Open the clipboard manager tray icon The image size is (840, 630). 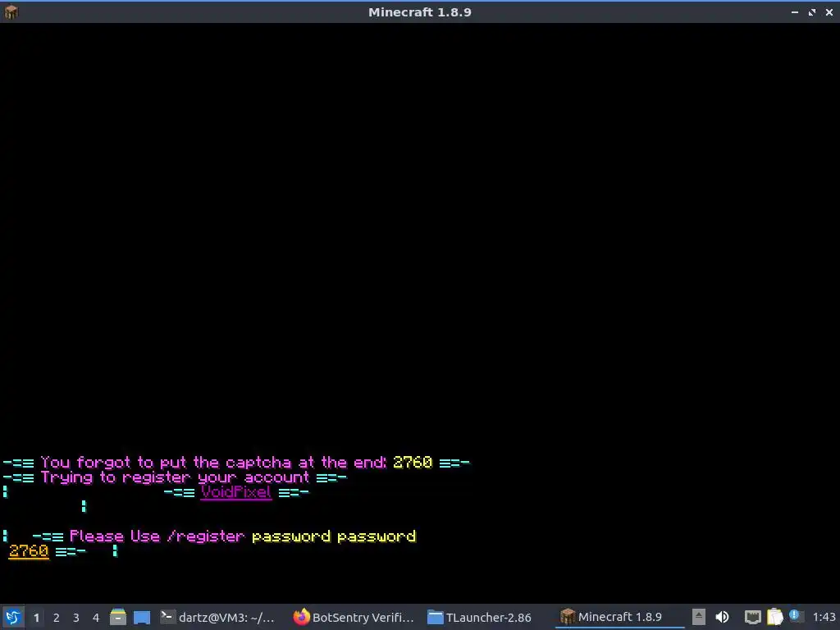pyautogui.click(x=774, y=617)
